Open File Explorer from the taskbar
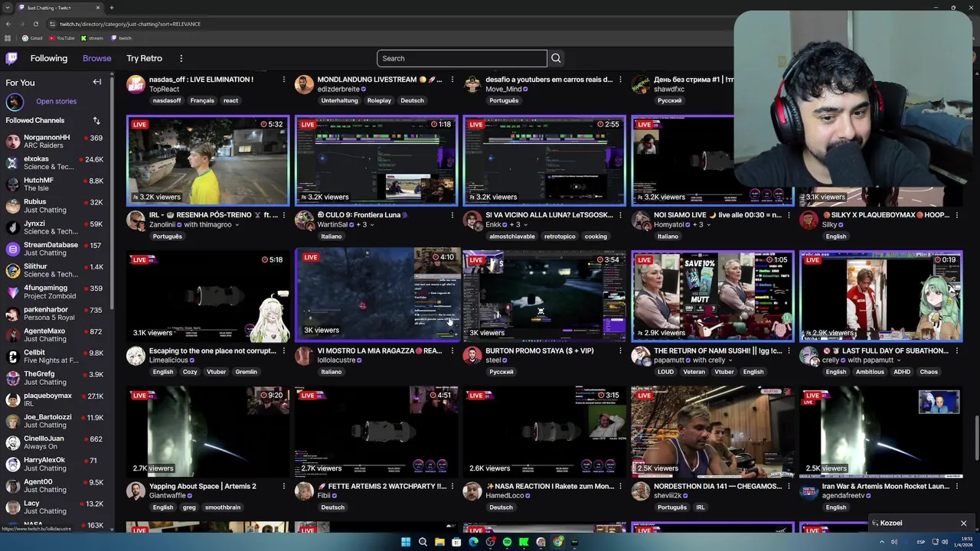This screenshot has width=980, height=551. [439, 542]
